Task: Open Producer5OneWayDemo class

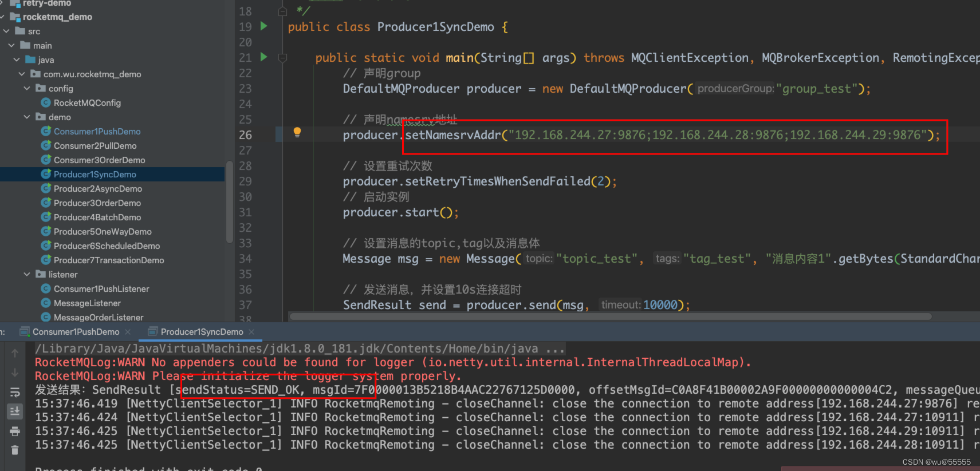Action: pos(103,232)
